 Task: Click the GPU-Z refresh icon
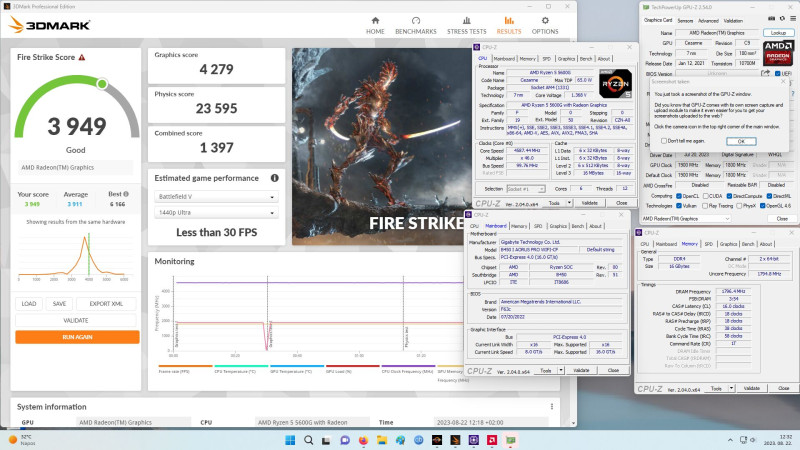782,18
